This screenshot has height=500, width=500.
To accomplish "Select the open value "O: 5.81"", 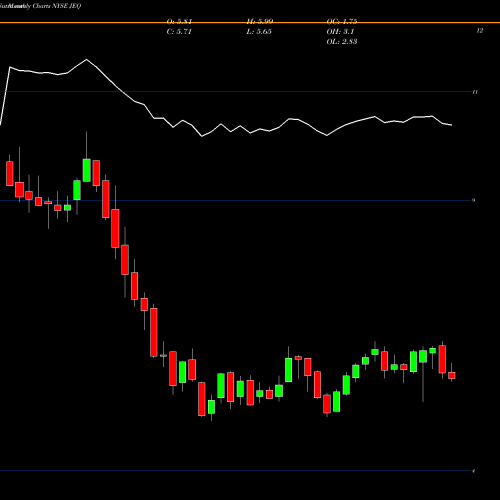I will [x=179, y=22].
